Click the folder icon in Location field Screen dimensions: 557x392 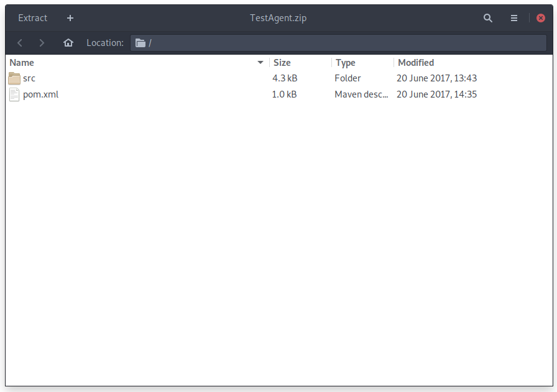(x=140, y=43)
